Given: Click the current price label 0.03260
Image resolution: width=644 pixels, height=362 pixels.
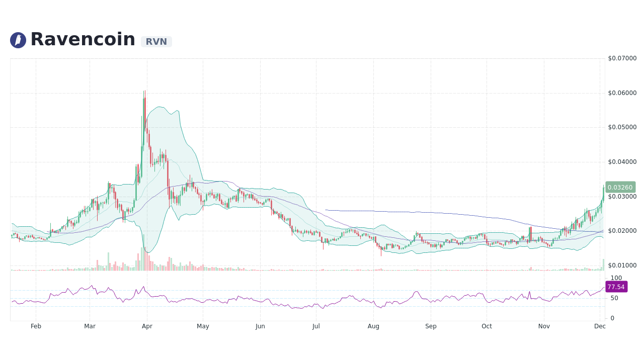Looking at the screenshot, I should [620, 187].
